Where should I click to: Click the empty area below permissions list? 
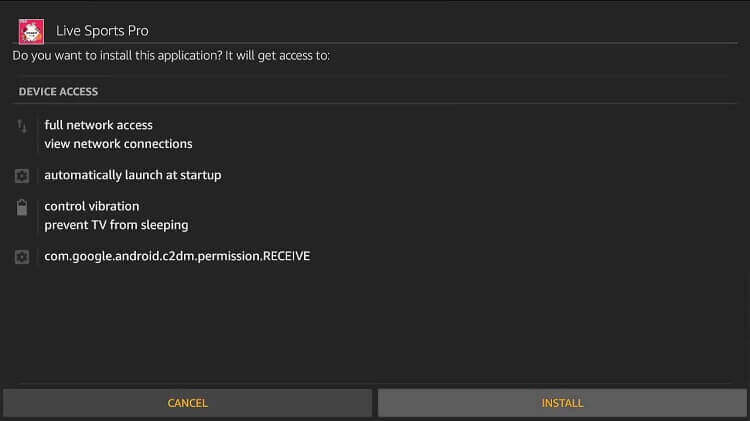(375, 325)
